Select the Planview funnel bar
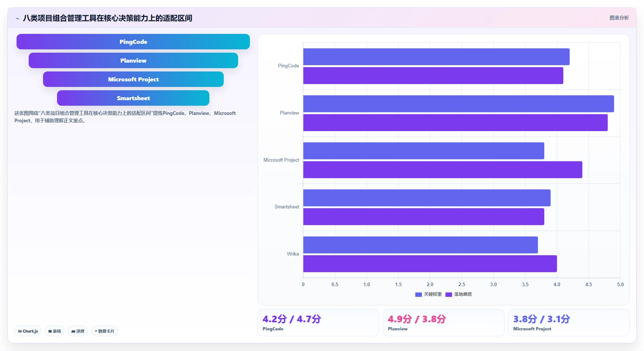The image size is (644, 351). point(133,60)
